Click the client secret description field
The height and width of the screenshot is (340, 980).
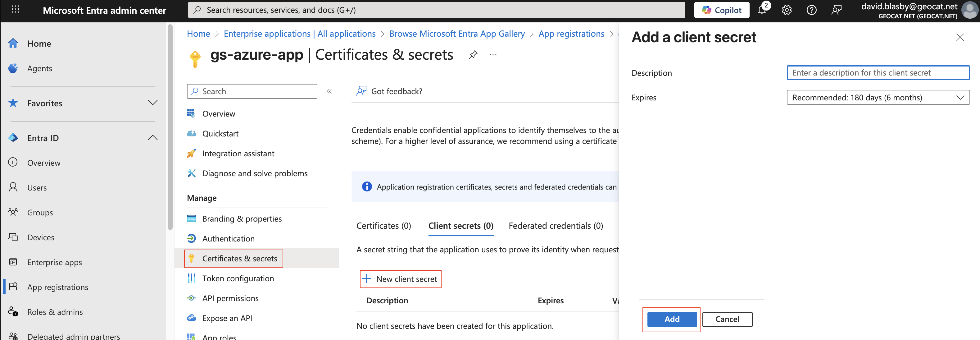[878, 73]
